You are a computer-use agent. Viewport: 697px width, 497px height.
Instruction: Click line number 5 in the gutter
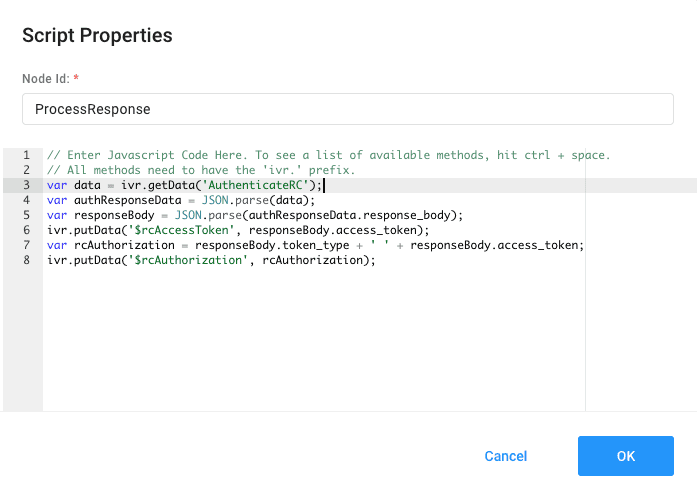click(x=24, y=215)
